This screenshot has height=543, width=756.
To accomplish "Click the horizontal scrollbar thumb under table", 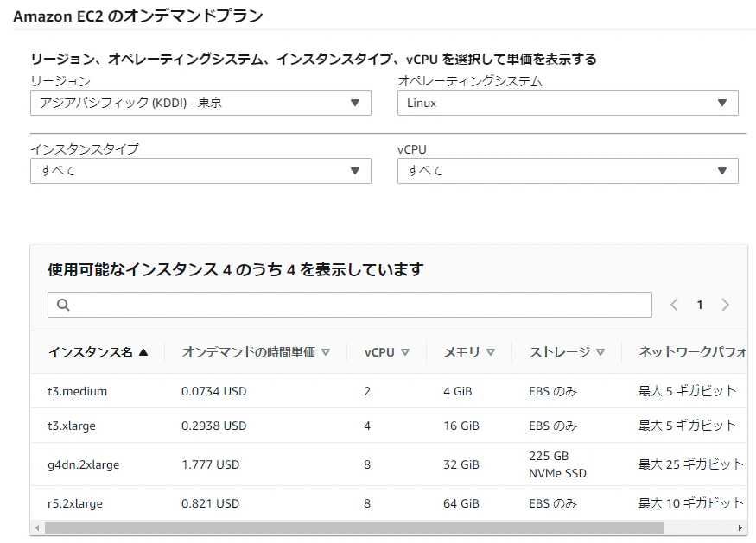I will coord(354,528).
